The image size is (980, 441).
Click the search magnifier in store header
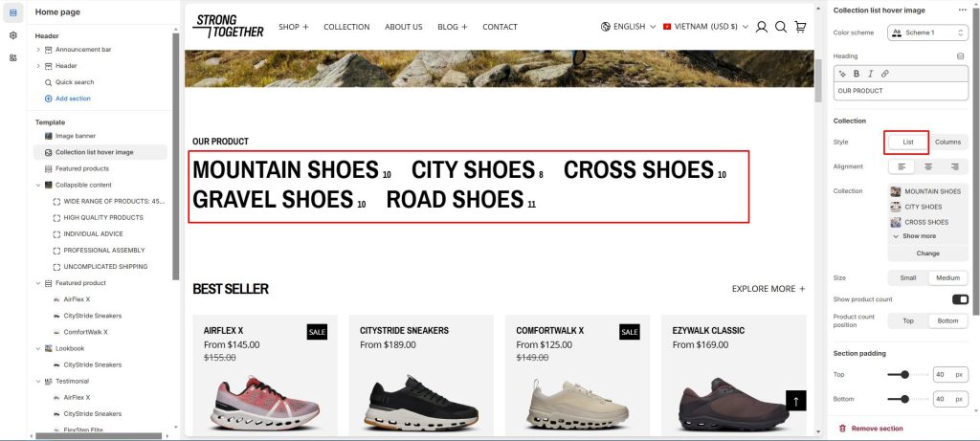pos(781,27)
